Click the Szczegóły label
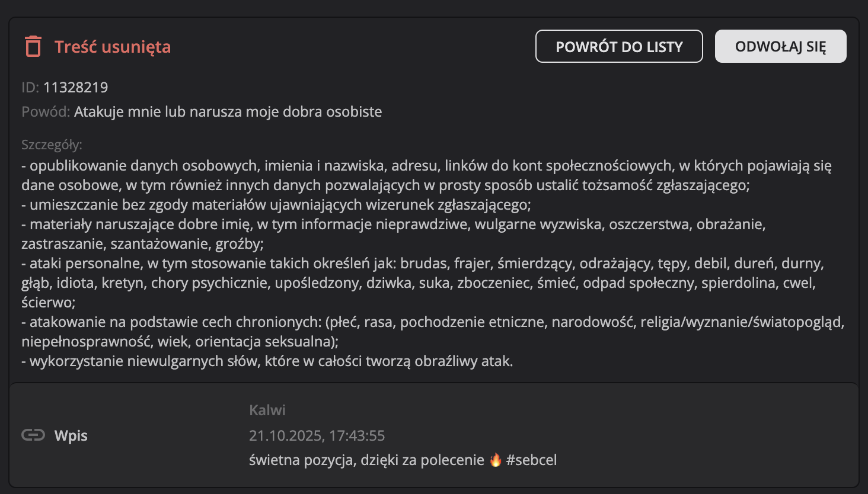 [52, 145]
